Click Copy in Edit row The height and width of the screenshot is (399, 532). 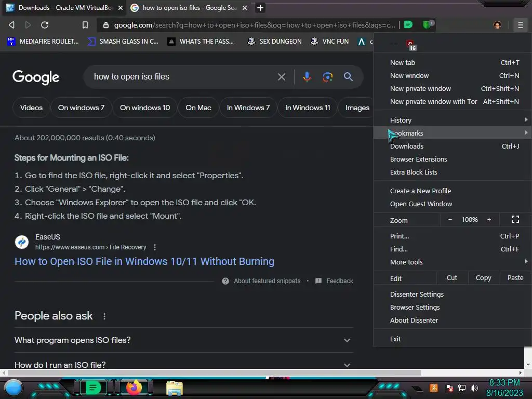(x=483, y=278)
